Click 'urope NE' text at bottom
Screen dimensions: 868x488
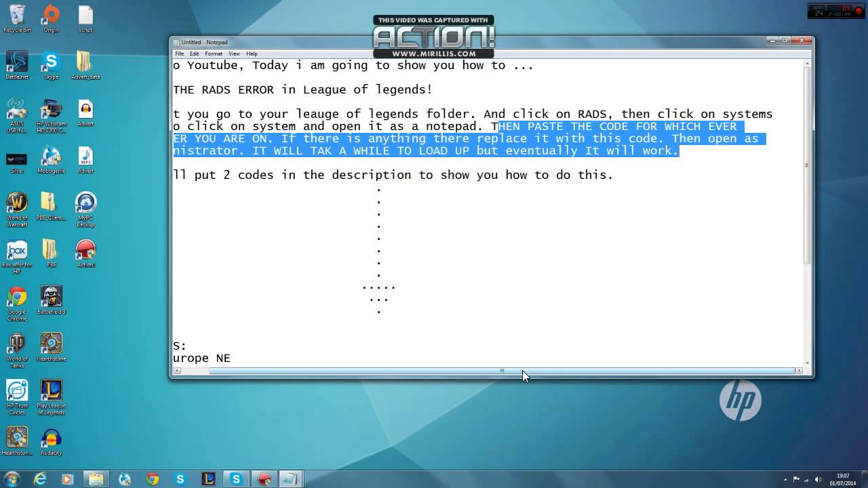click(x=201, y=359)
